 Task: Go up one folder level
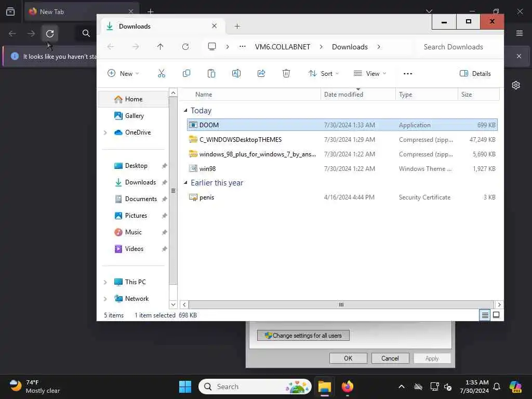pyautogui.click(x=160, y=47)
